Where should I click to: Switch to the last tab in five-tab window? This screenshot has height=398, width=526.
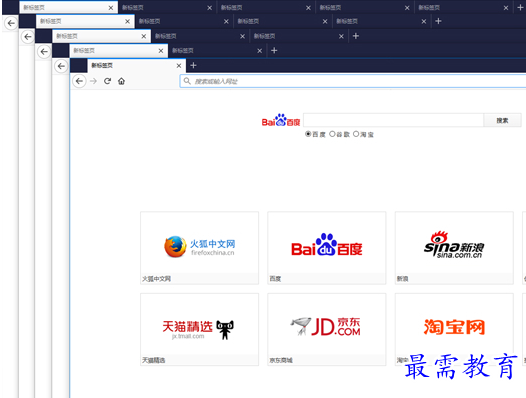[x=463, y=7]
